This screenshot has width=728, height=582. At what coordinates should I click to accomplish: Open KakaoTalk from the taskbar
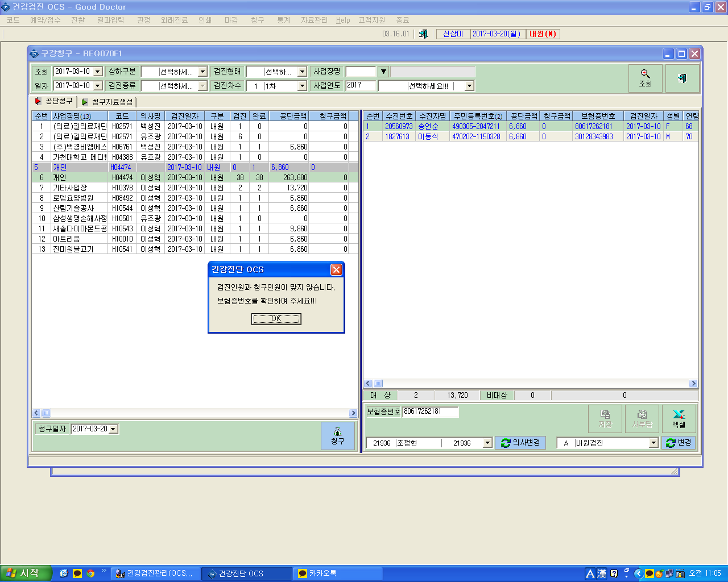click(x=338, y=573)
